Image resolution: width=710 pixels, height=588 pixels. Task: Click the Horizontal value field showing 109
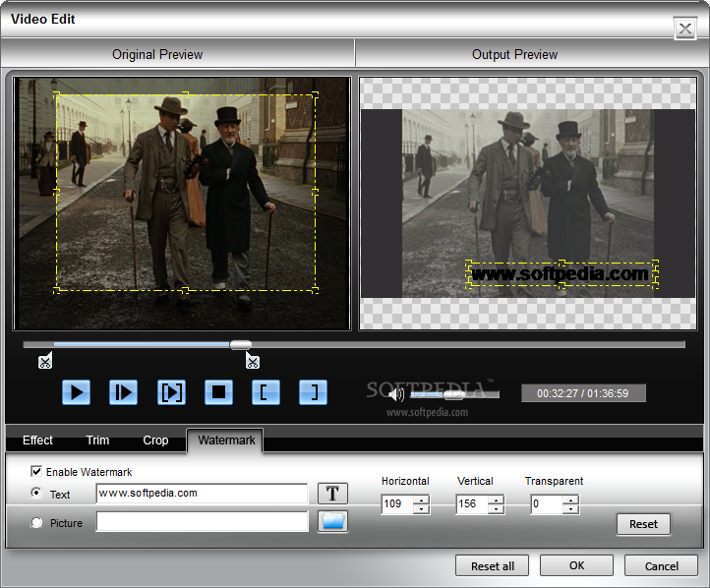397,504
